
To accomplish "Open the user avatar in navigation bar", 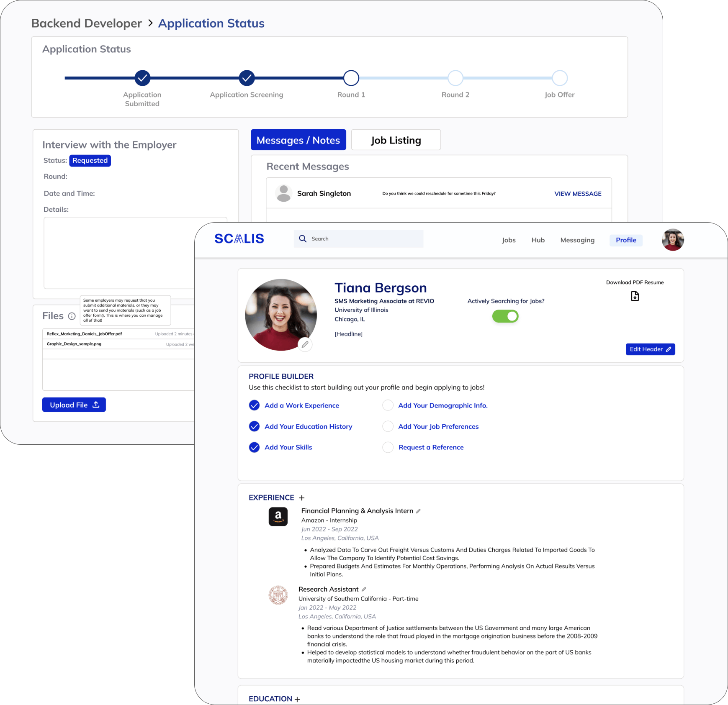I will tap(672, 240).
